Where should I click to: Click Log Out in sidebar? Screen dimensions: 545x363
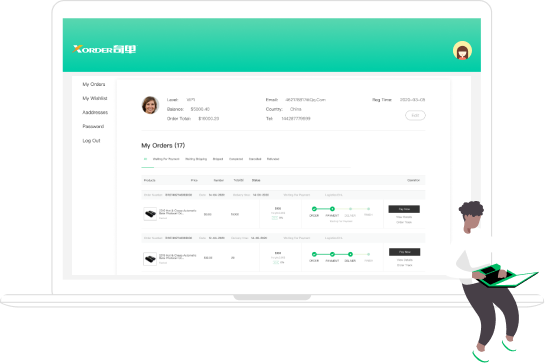(x=91, y=140)
